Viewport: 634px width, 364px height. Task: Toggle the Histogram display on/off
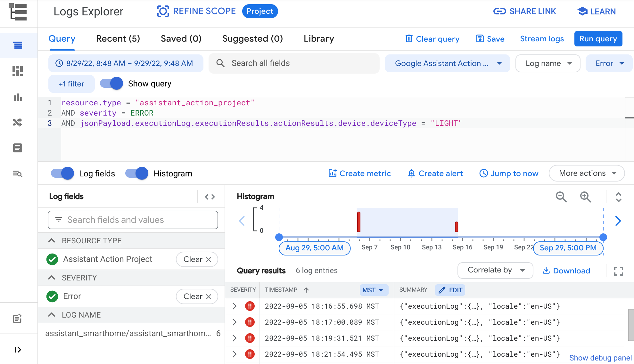point(136,174)
